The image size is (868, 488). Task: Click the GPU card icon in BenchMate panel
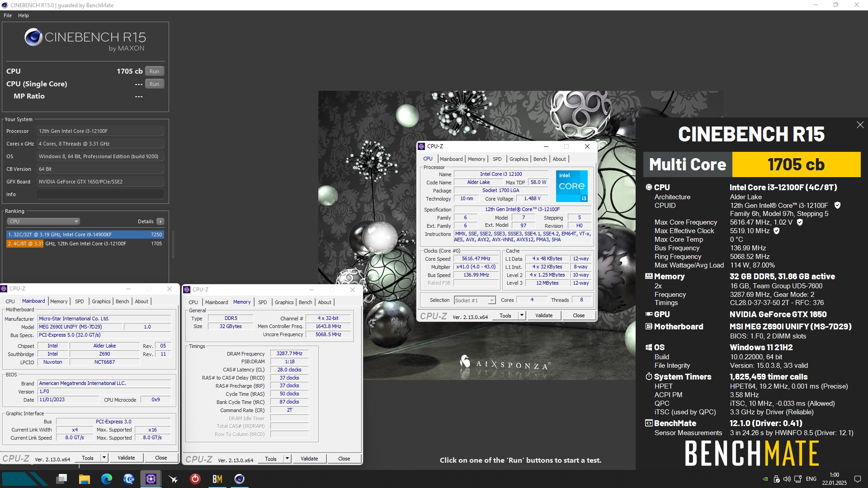[649, 314]
